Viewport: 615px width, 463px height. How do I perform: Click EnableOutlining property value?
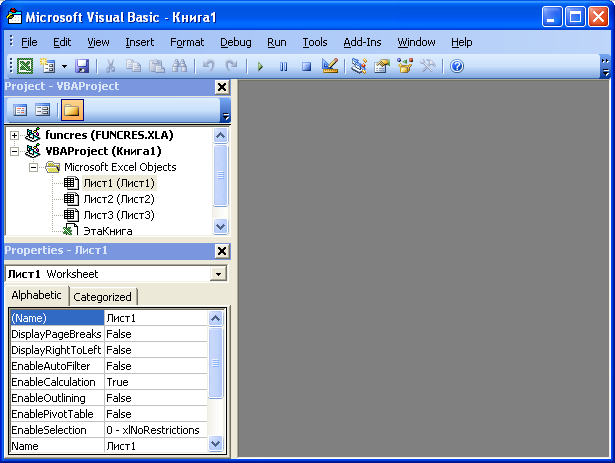pyautogui.click(x=156, y=398)
